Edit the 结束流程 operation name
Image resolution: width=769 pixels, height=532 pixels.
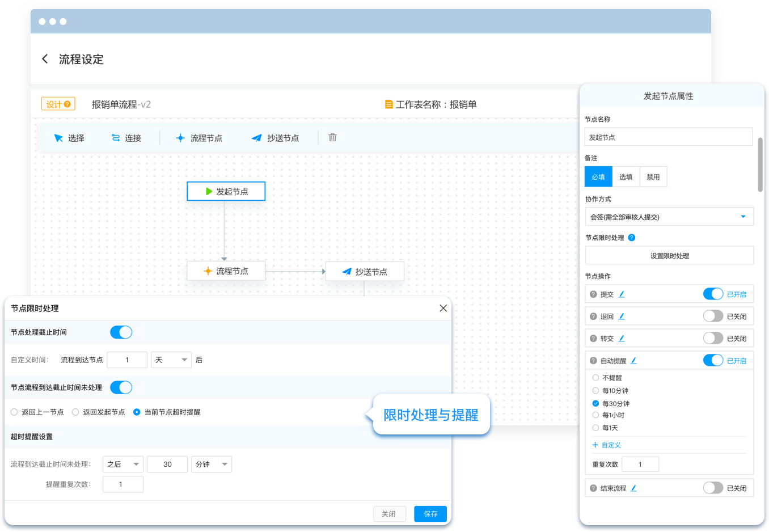[x=633, y=488]
